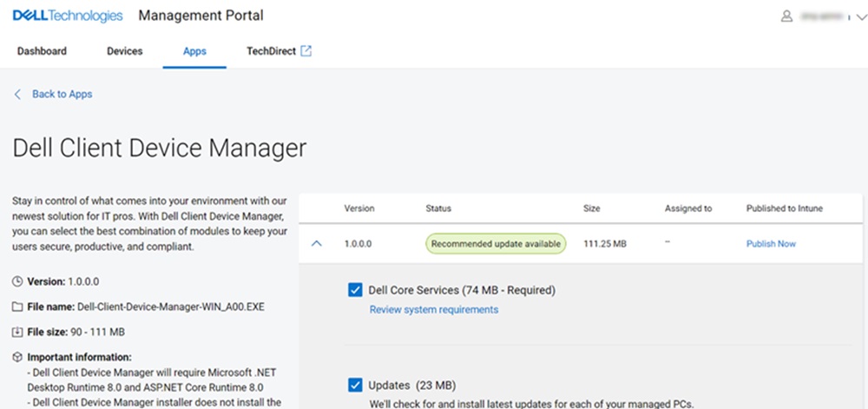868x409 pixels.
Task: Click the Dell Technologies logo
Action: 68,16
